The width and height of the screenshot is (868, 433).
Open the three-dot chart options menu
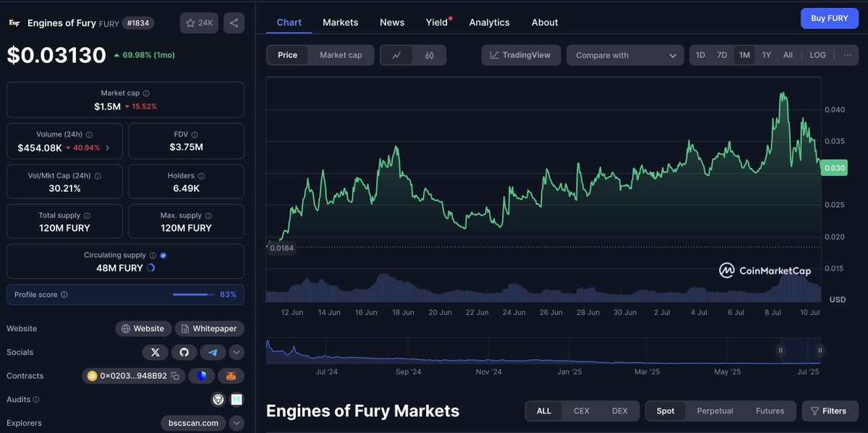click(847, 55)
